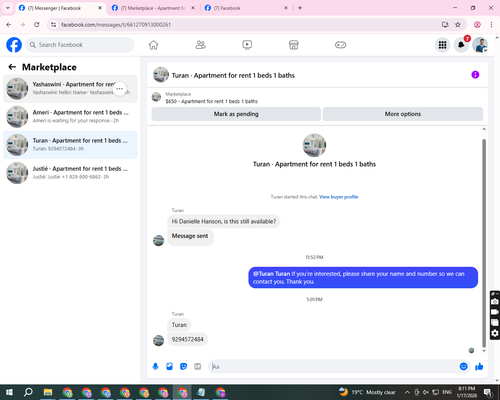Open the emoji picker in message box

(463, 367)
